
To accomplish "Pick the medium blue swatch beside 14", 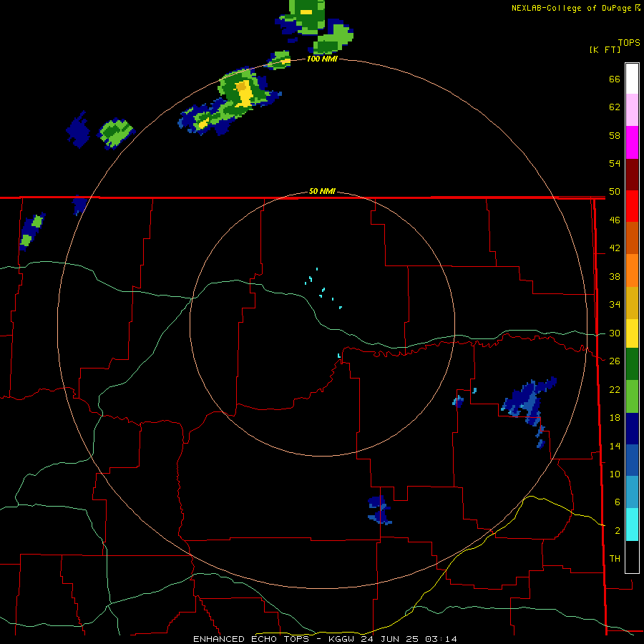I will pos(632,460).
